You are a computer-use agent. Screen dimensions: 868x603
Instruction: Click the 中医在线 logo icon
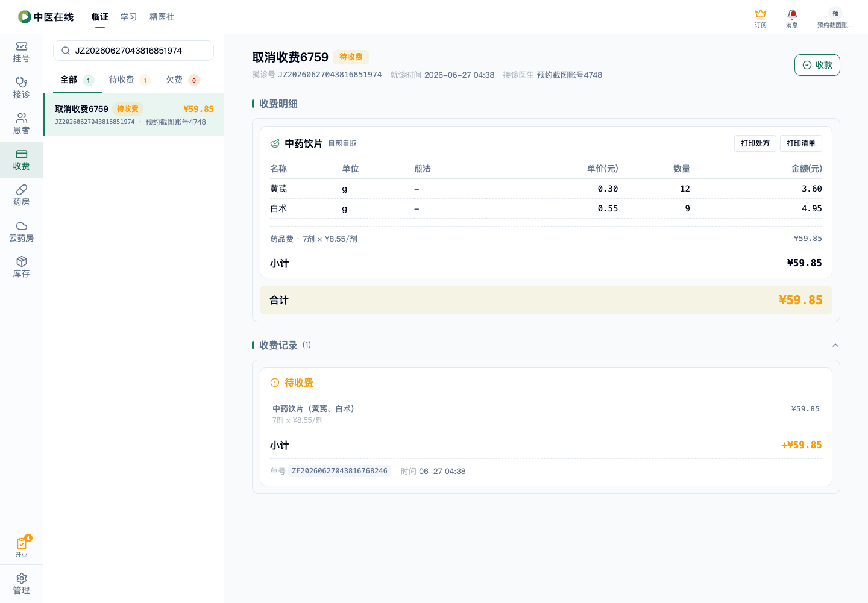pos(25,17)
